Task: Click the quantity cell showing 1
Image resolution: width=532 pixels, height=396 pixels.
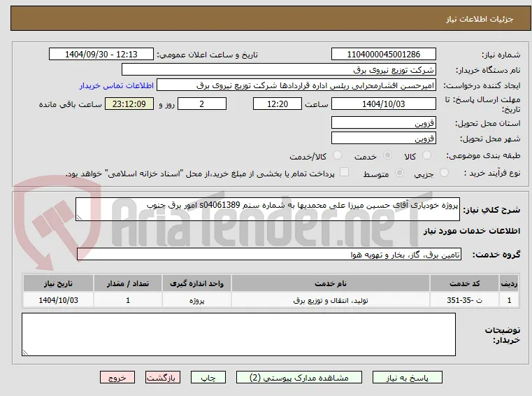Action: [x=127, y=301]
